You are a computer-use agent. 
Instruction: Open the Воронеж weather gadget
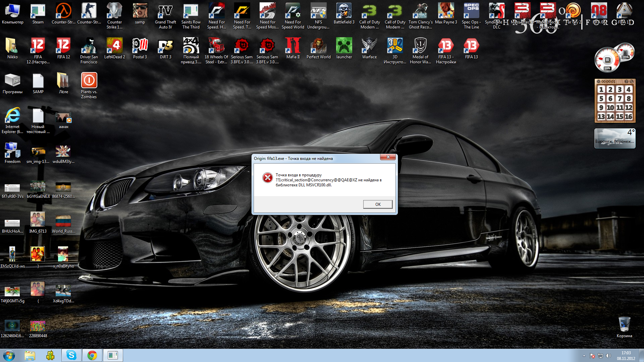click(x=614, y=138)
